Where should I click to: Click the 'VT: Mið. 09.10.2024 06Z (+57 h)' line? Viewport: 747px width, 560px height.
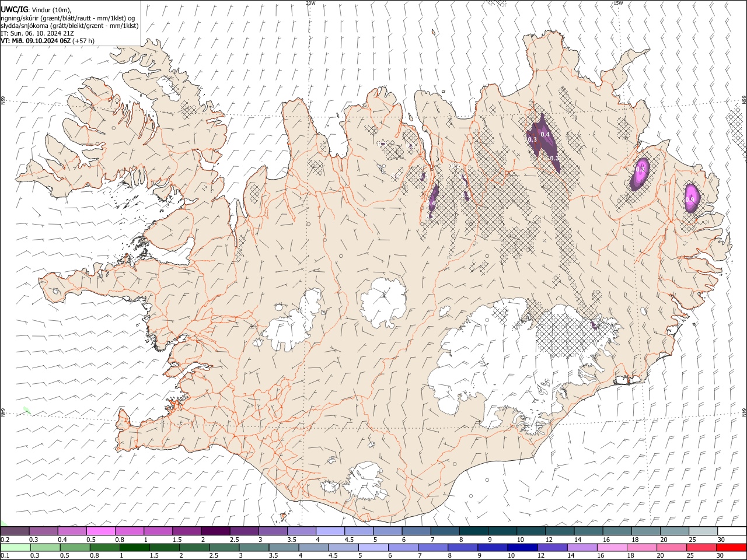47,41
